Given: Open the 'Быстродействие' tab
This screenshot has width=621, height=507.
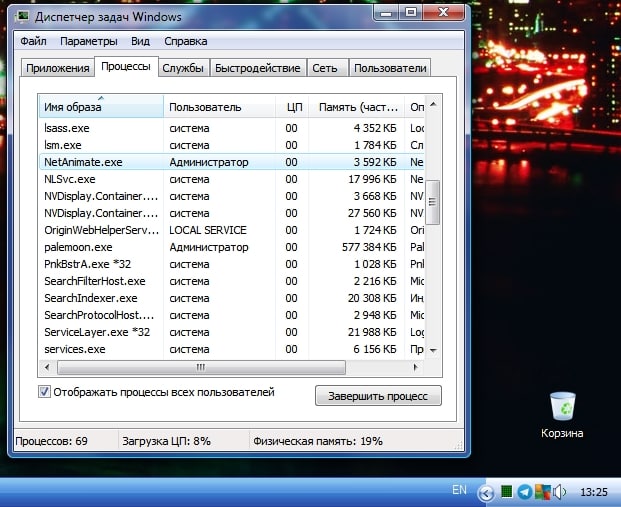Looking at the screenshot, I should 258,68.
